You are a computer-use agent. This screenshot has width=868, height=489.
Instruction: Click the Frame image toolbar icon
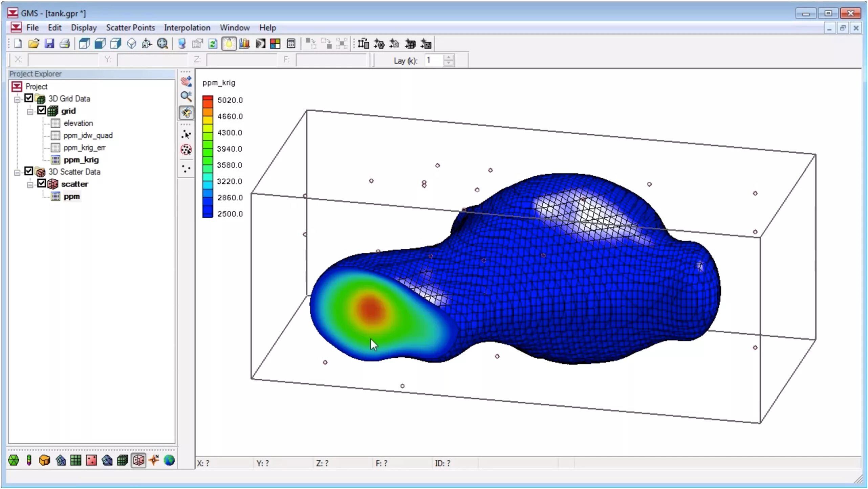[147, 44]
